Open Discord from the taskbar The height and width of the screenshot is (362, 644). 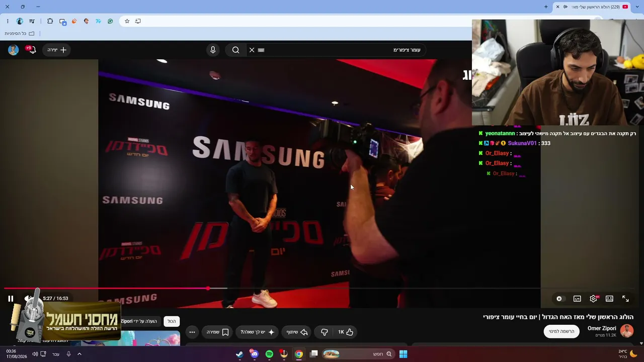254,354
